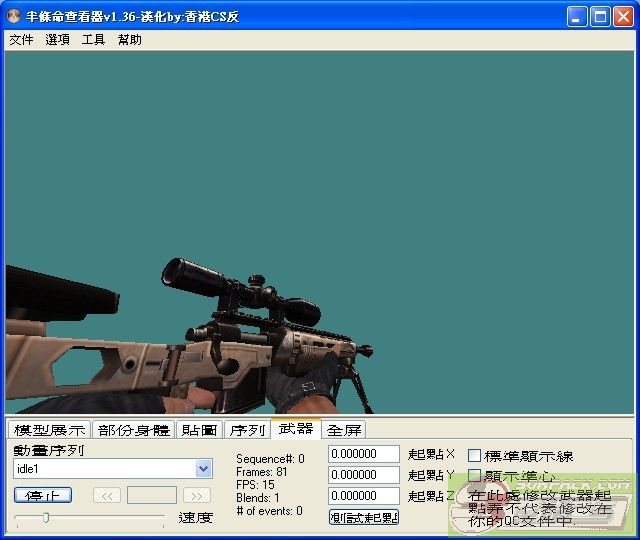
Task: Open the 文件 menu
Action: 21,40
